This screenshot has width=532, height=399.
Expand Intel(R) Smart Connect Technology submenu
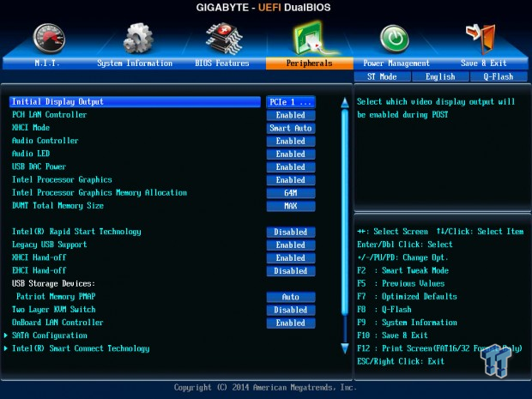pyautogui.click(x=81, y=348)
